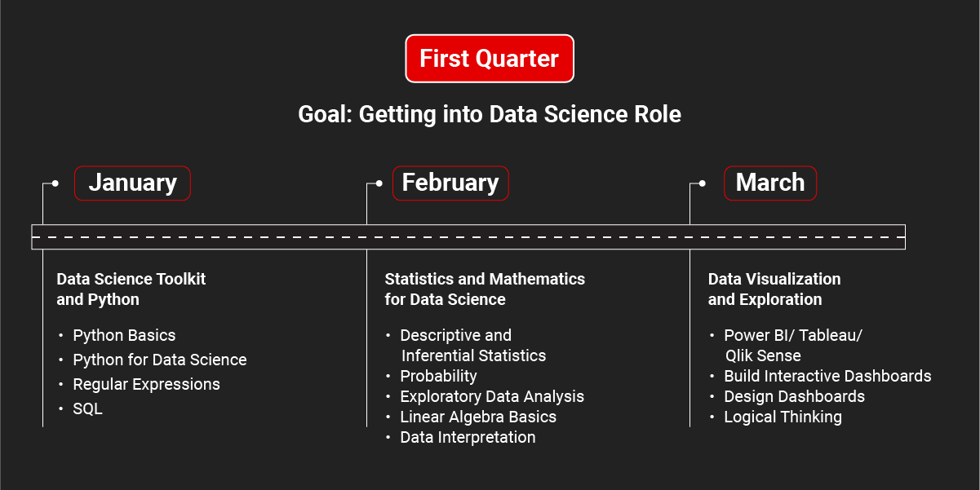The height and width of the screenshot is (490, 980).
Task: Select the Probability bullet item
Action: (x=438, y=376)
